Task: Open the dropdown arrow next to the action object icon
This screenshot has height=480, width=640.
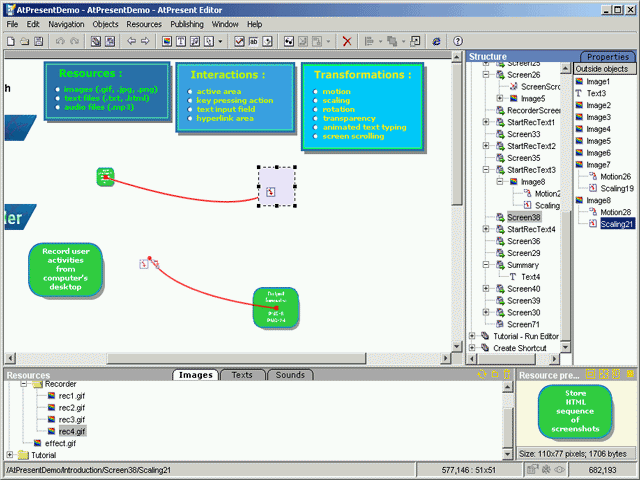Action: pos(220,41)
